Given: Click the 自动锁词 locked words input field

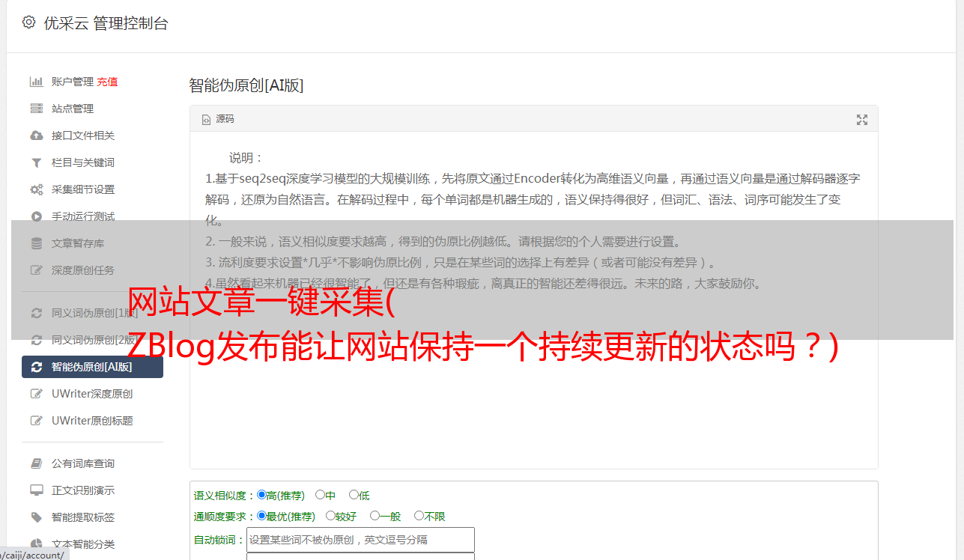Looking at the screenshot, I should click(360, 540).
